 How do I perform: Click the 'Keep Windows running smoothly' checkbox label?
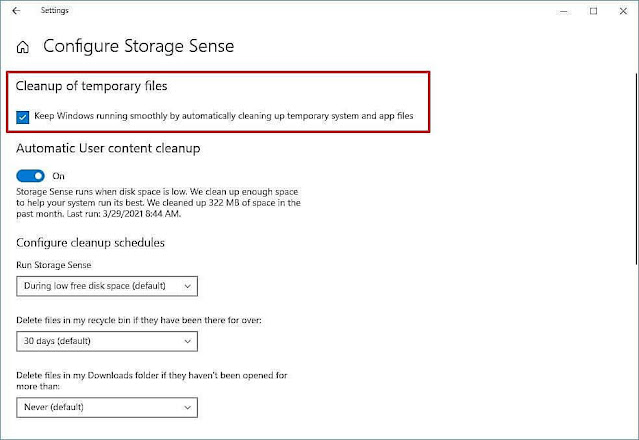(x=224, y=118)
